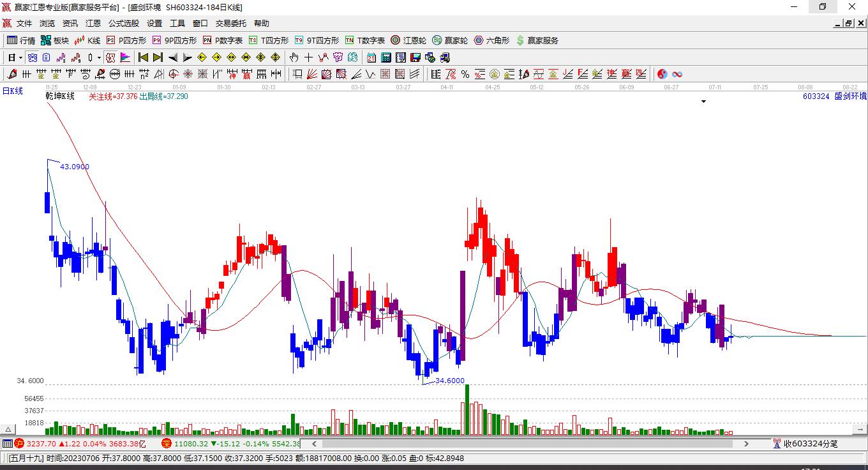Select the W-shaped zigzag line tool
Screen dimensions: 868x470
pos(370,74)
